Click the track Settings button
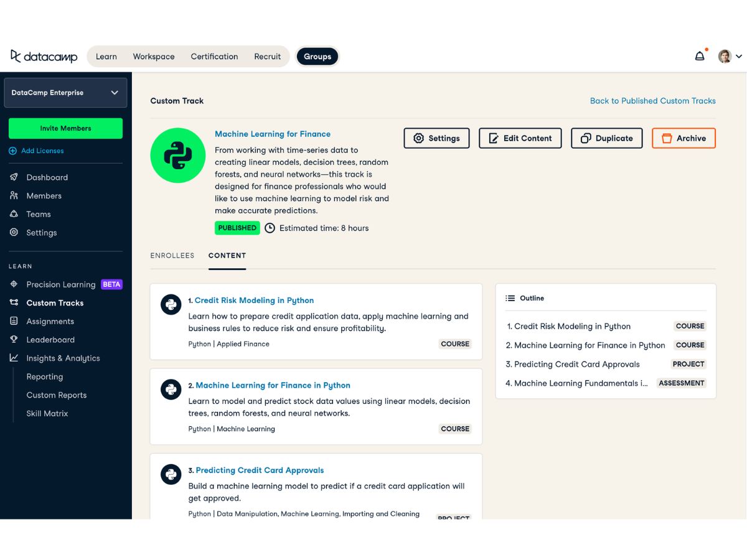The width and height of the screenshot is (747, 560). point(436,138)
